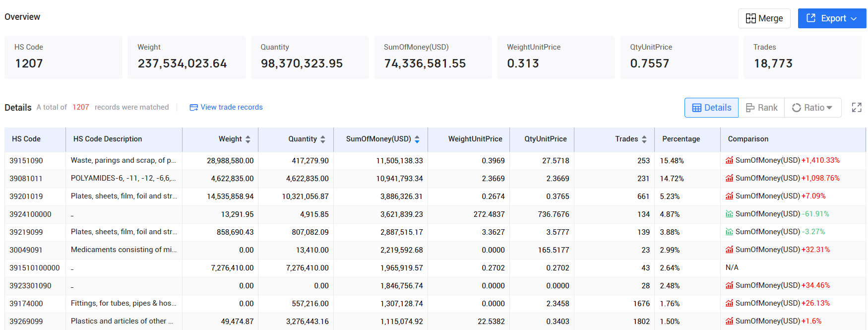
Task: Click weight value 28,988,580.00
Action: [x=230, y=161]
